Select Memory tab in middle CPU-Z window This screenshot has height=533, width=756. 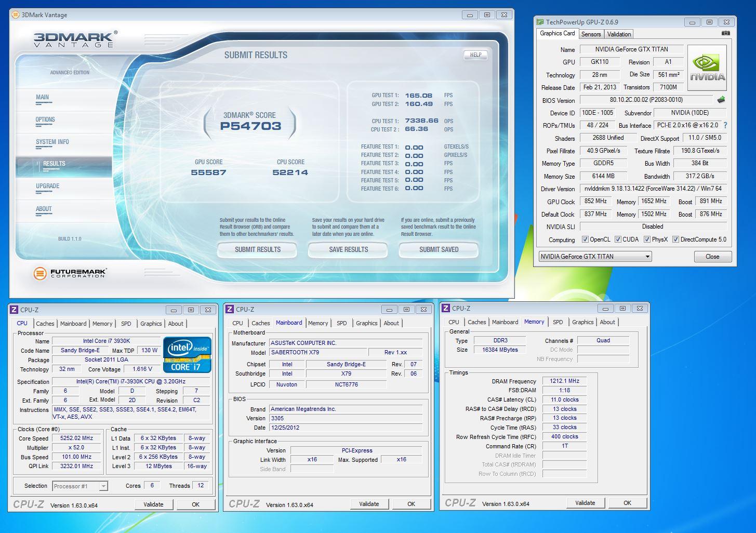[318, 323]
